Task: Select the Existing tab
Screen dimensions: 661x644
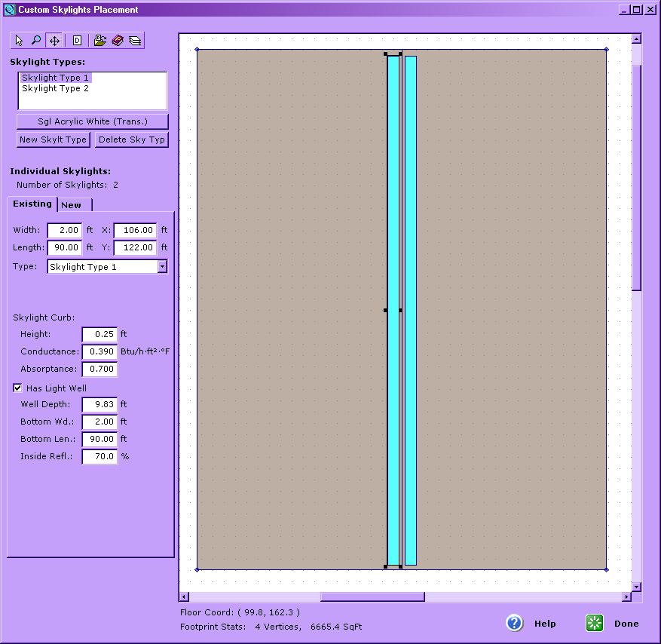Action: tap(32, 204)
